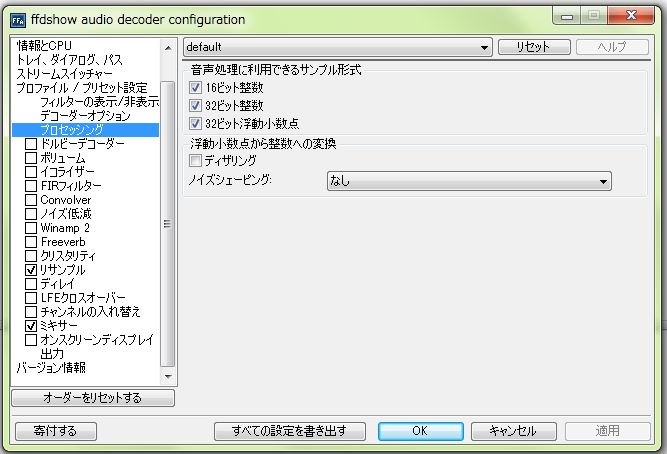This screenshot has width=667, height=454.
Task: Click オーダーをリセットする button
Action: point(93,398)
